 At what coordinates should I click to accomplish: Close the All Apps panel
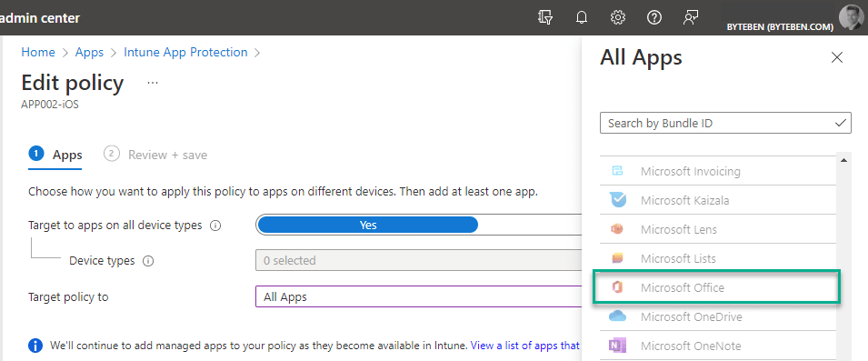point(837,57)
